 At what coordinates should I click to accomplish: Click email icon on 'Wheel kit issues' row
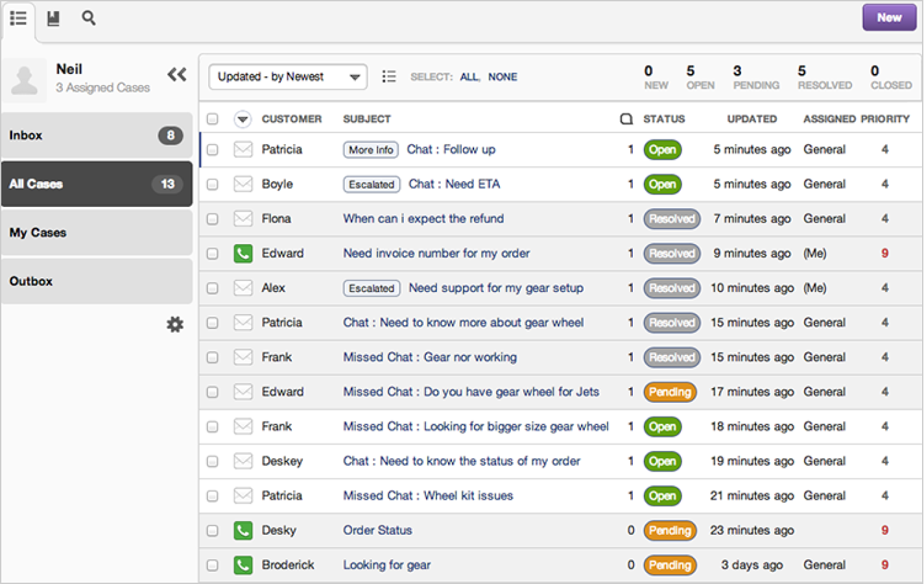click(243, 496)
